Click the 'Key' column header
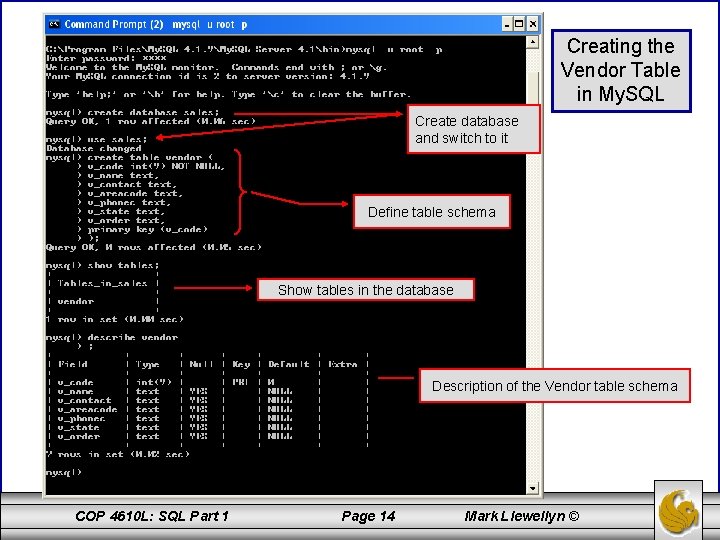Viewport: 720px width, 540px height. coord(241,364)
